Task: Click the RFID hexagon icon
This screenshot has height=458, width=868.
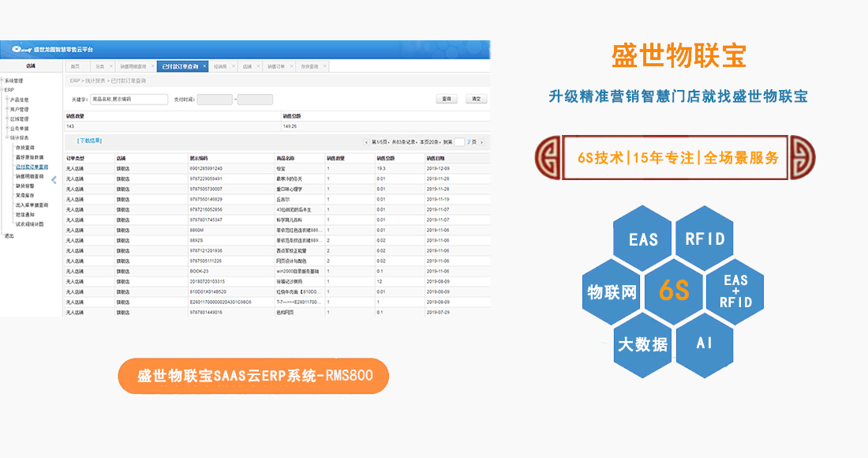Action: (705, 238)
